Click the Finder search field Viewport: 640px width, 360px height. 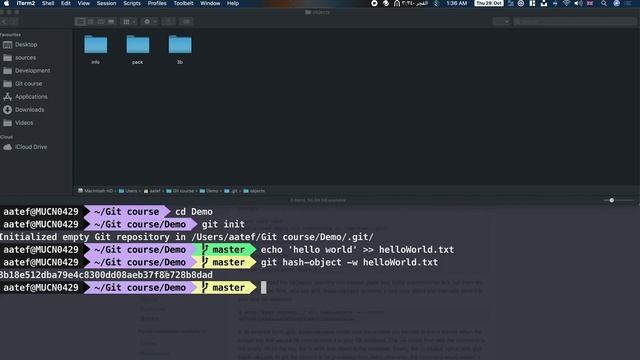[x=575, y=22]
